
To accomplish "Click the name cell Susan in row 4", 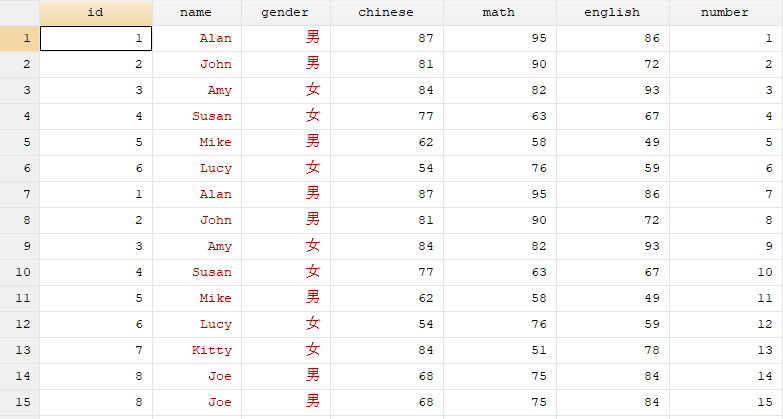I will tap(197, 116).
